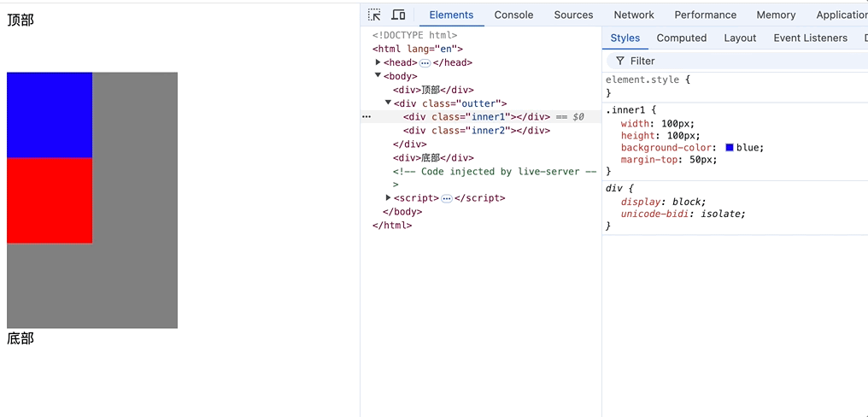868x417 pixels.
Task: Select the Styles sub-tab
Action: 625,38
